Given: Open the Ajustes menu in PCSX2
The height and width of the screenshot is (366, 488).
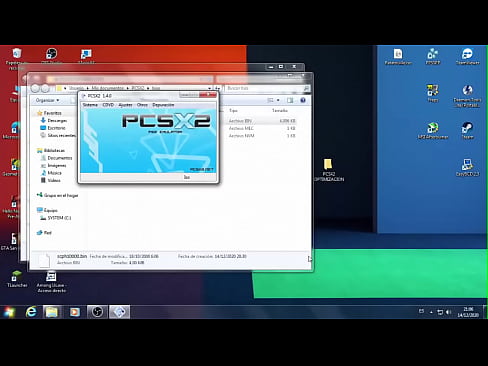Looking at the screenshot, I should coord(125,105).
